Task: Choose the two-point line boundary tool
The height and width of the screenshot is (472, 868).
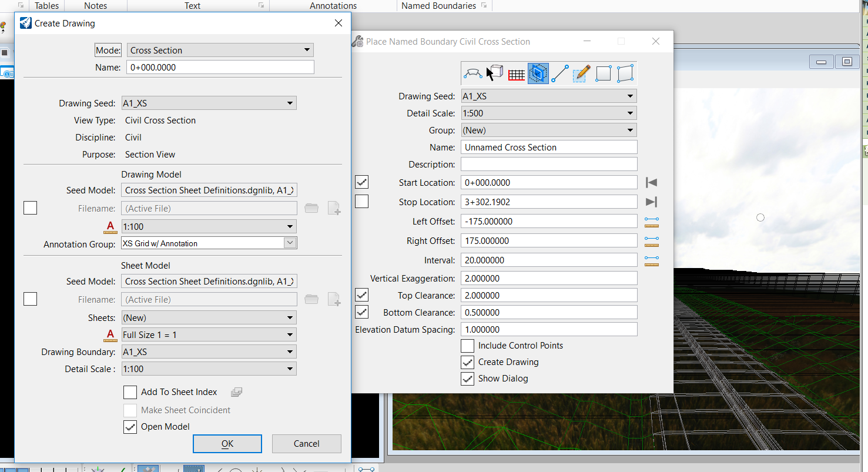Action: (x=559, y=73)
